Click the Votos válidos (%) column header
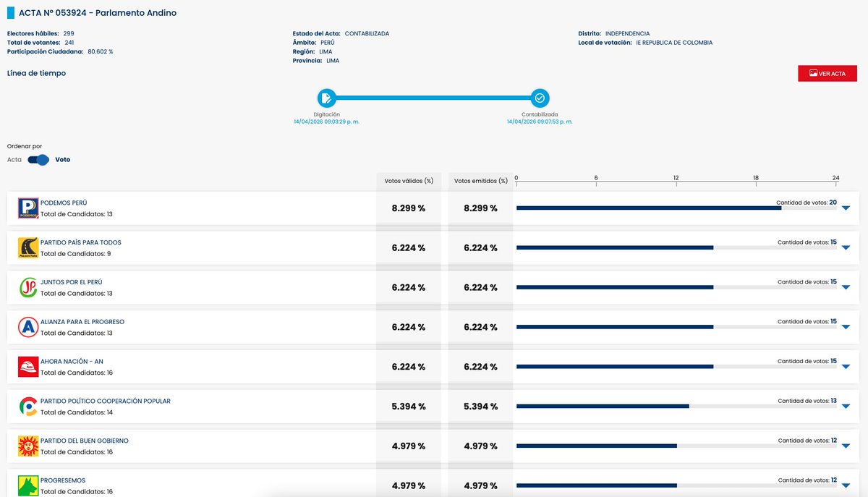This screenshot has width=868, height=497. (x=409, y=181)
